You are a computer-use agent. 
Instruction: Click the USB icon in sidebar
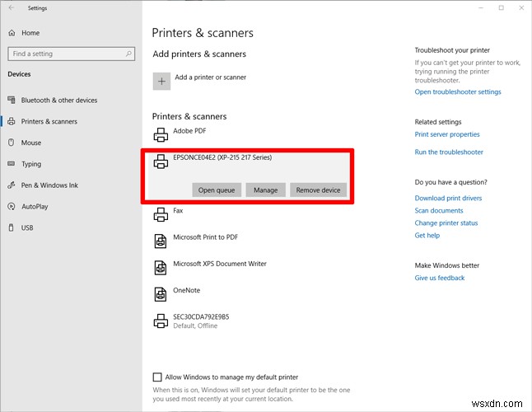click(x=12, y=227)
